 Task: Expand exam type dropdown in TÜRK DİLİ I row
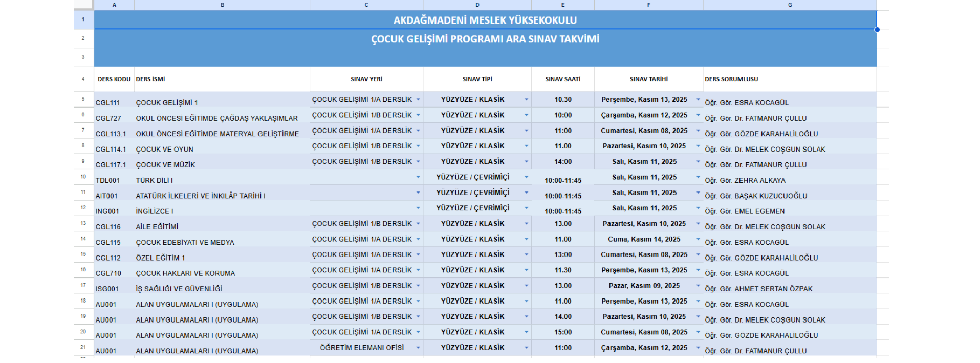(x=526, y=177)
